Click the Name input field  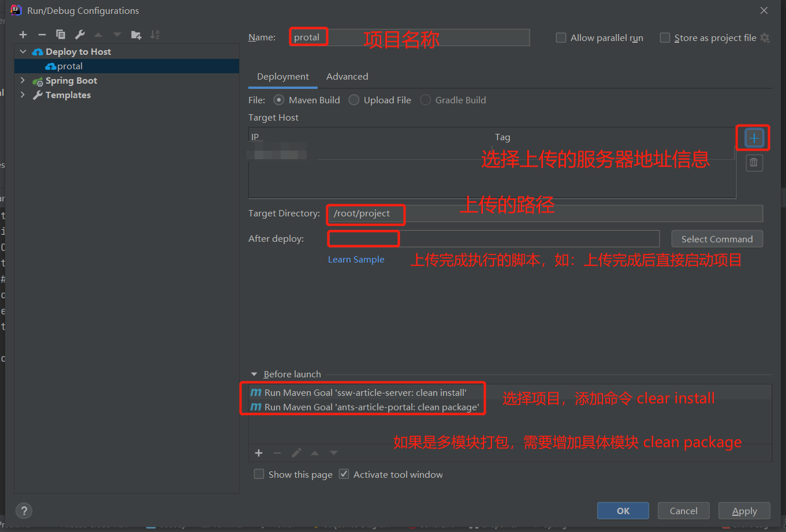click(x=409, y=38)
